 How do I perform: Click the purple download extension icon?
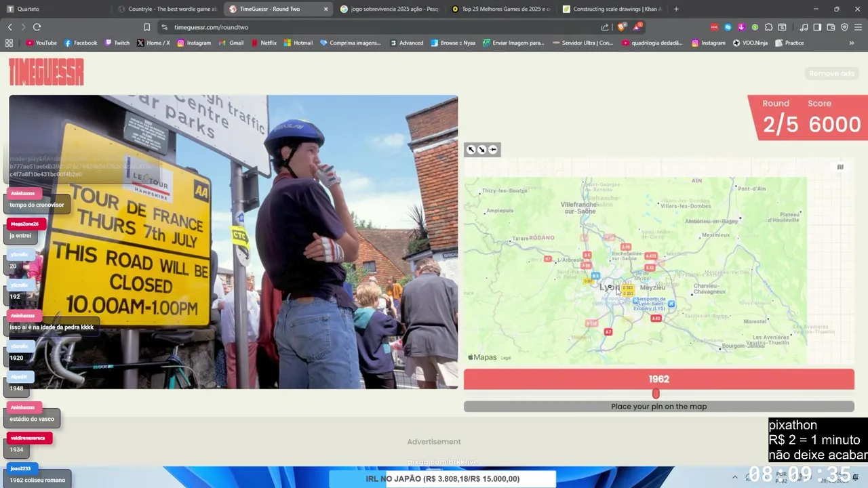741,27
